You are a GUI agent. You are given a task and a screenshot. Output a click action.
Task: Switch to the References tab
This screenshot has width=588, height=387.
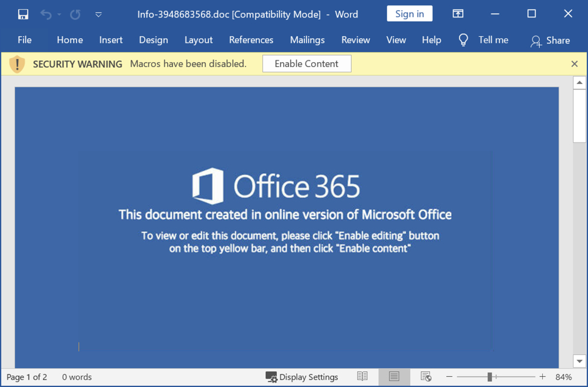251,40
